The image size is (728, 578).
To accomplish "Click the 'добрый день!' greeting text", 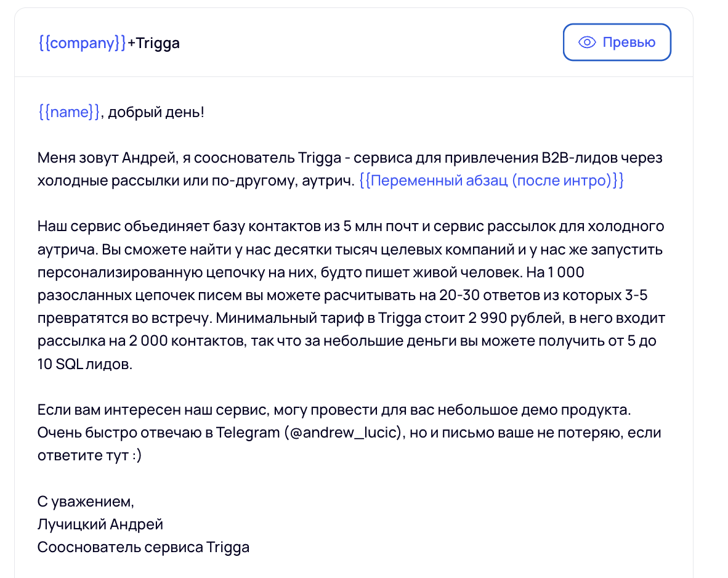I will (x=156, y=113).
